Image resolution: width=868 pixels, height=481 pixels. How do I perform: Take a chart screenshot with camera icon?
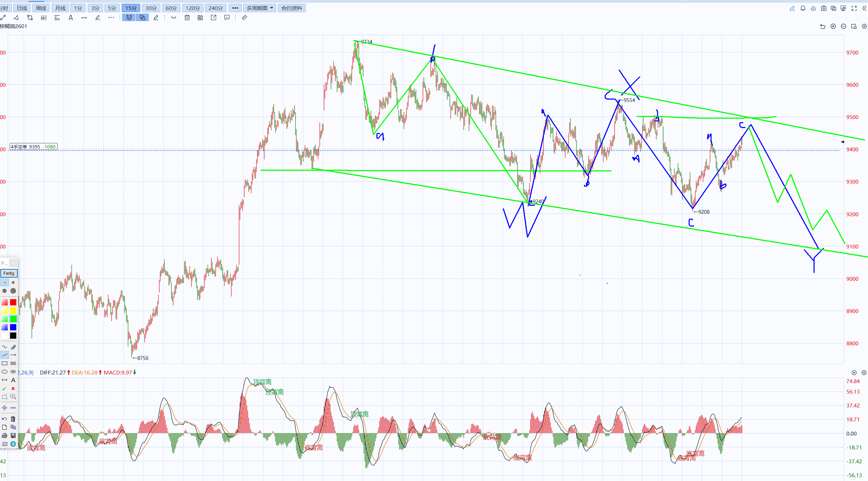pos(824,8)
